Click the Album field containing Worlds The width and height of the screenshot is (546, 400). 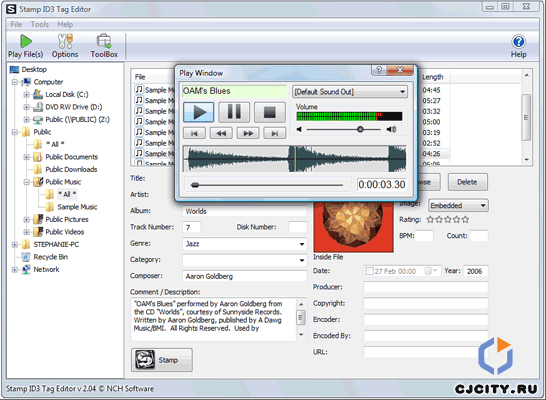pos(244,211)
